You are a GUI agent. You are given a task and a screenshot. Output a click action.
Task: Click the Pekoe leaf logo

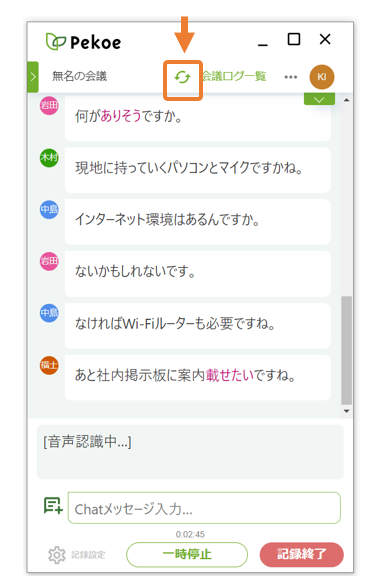tap(56, 41)
